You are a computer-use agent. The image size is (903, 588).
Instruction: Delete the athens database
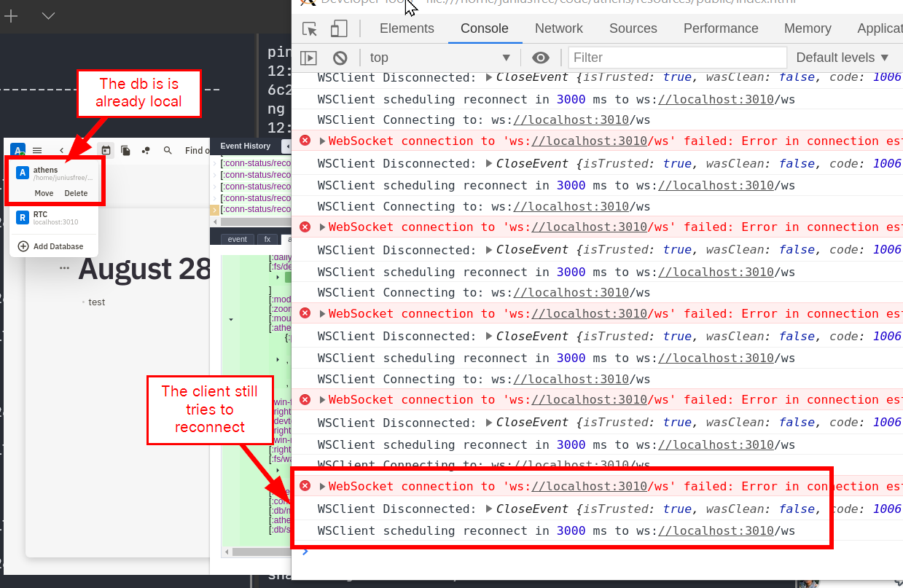76,193
